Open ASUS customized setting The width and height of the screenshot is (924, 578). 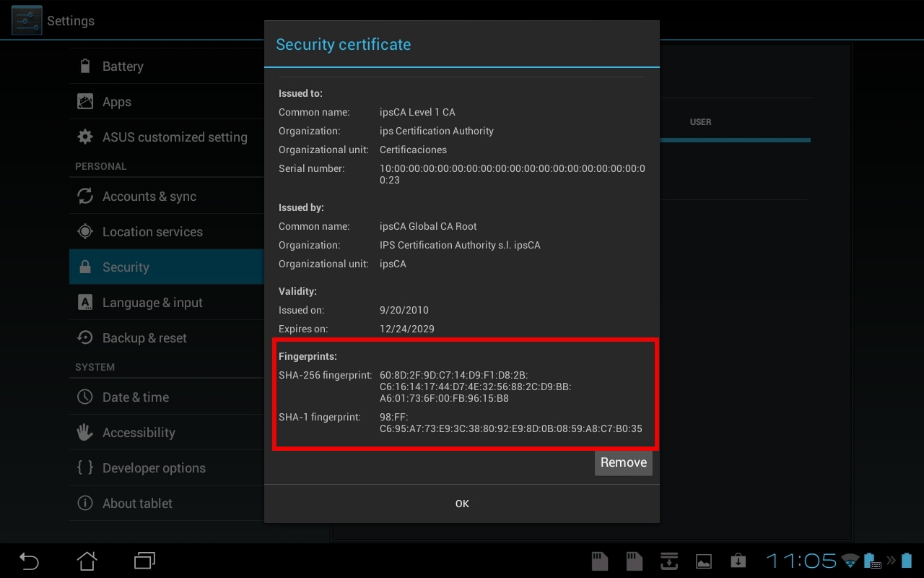(167, 137)
